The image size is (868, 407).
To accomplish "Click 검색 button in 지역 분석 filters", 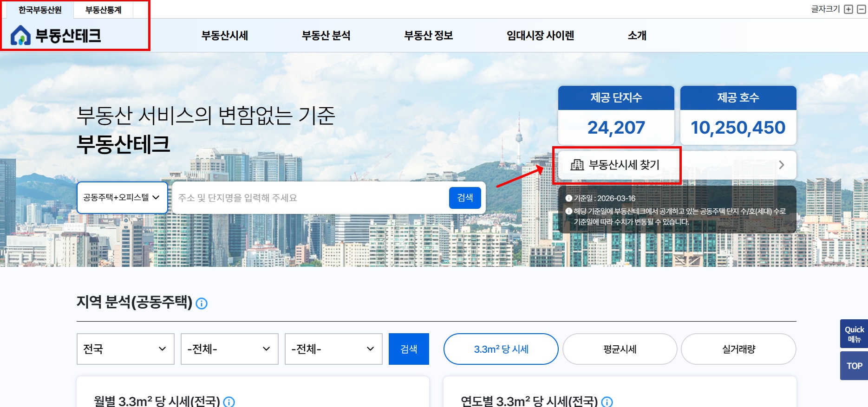I will (x=409, y=349).
